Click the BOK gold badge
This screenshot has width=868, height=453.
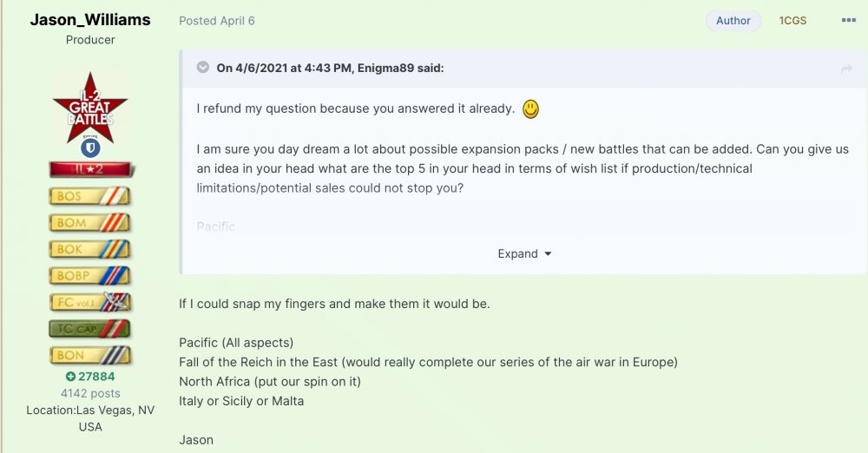click(x=90, y=249)
